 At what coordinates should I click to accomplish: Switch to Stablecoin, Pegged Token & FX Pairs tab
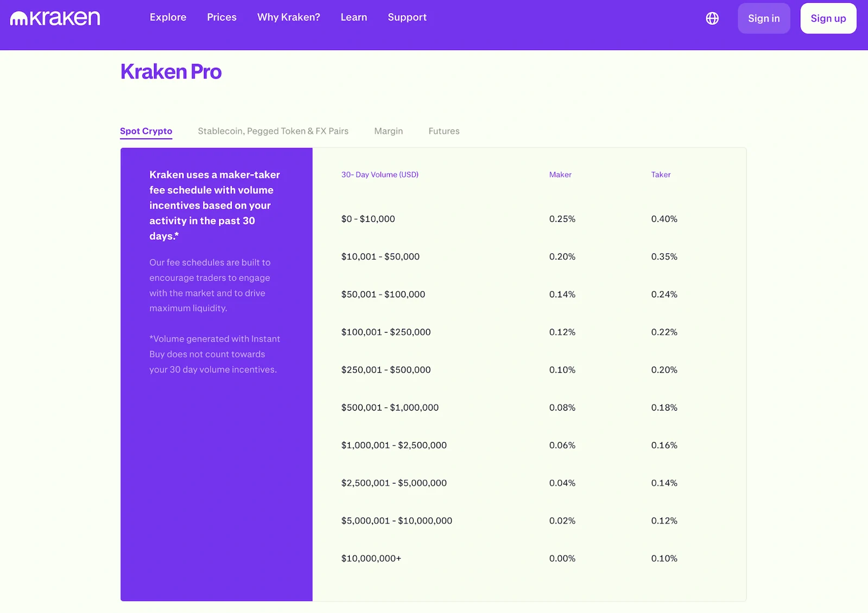273,131
